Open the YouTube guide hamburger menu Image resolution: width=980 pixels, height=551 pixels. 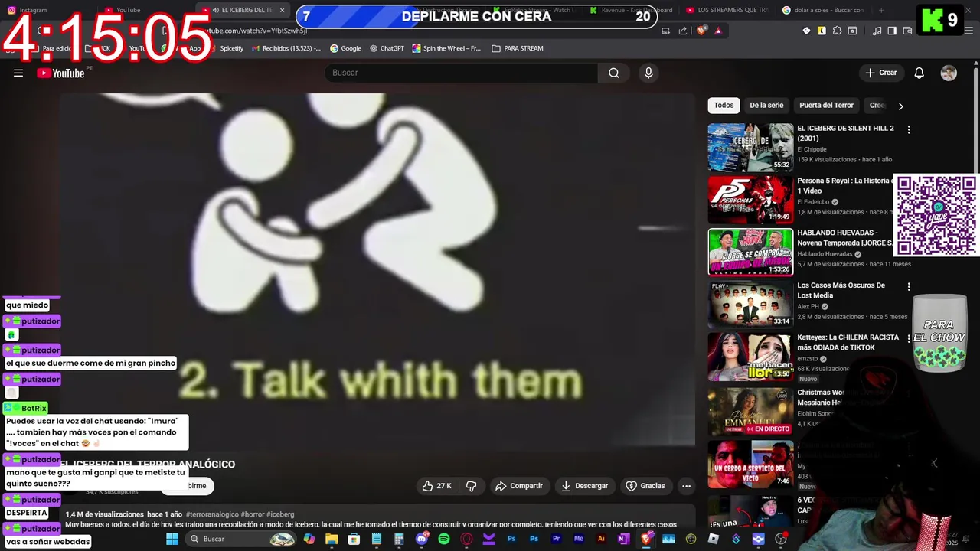point(18,73)
